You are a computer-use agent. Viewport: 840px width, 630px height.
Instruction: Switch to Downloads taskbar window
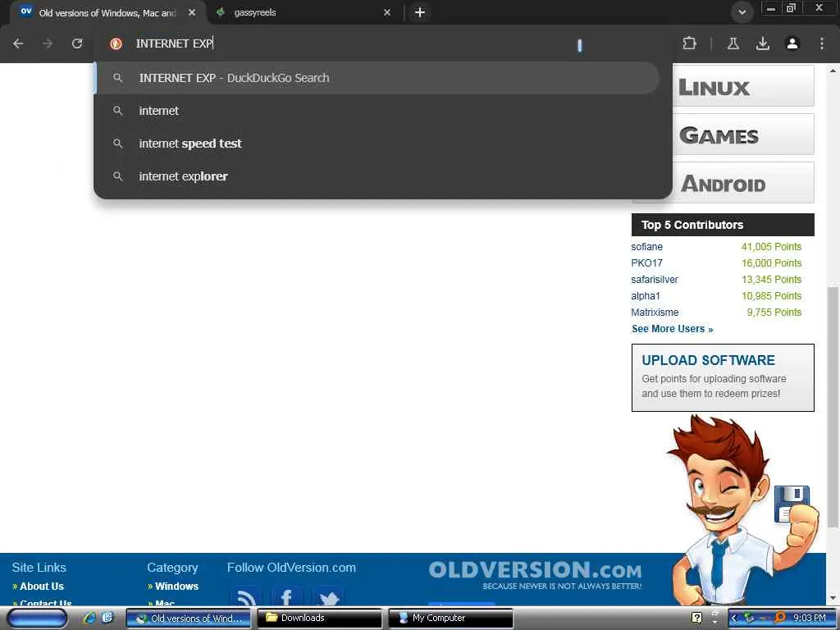tap(319, 619)
